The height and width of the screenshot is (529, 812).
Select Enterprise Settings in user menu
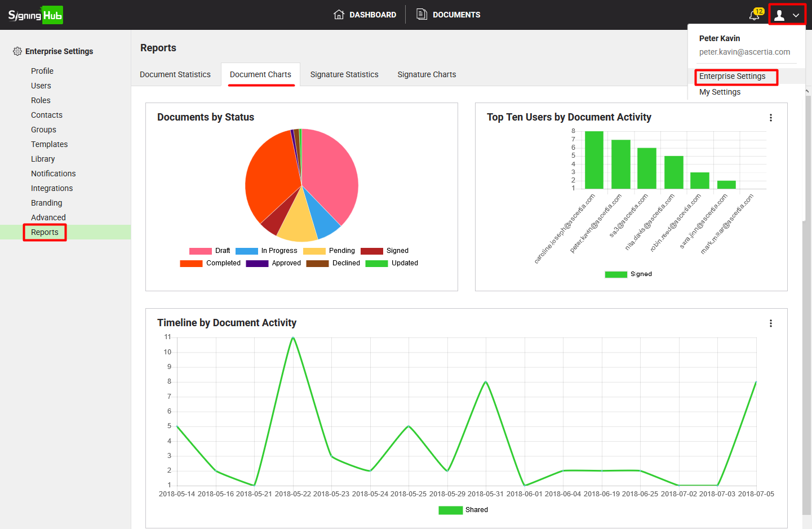click(x=732, y=77)
